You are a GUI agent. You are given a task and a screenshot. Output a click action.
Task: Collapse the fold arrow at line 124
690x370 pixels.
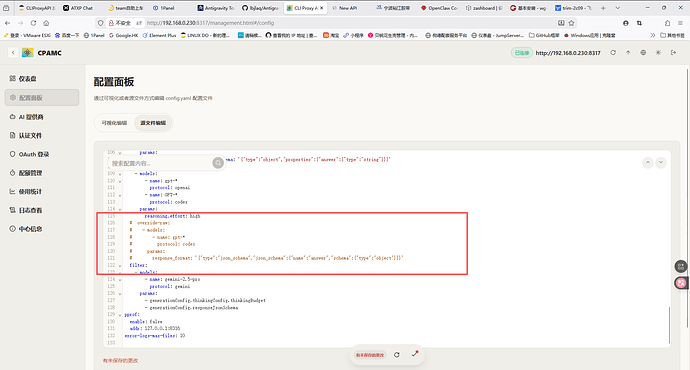click(x=120, y=279)
